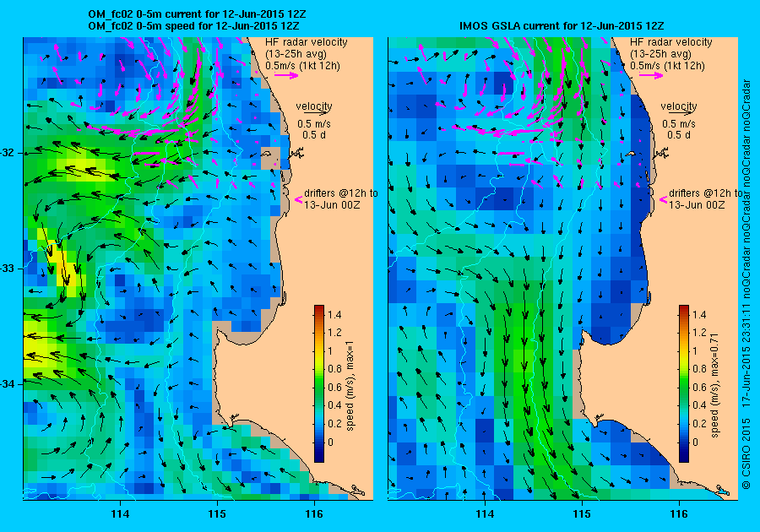Screen dimensions: 760x532
Task: Click the '0.4' tick on right colorbar
Action: (699, 405)
